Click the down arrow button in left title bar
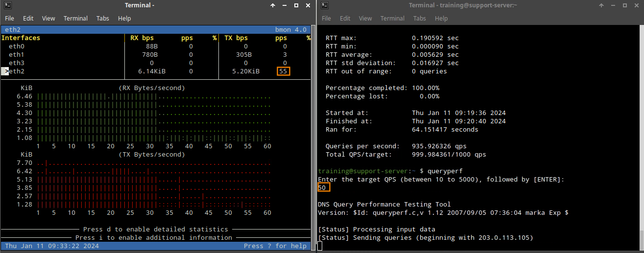644x253 pixels. pyautogui.click(x=273, y=5)
